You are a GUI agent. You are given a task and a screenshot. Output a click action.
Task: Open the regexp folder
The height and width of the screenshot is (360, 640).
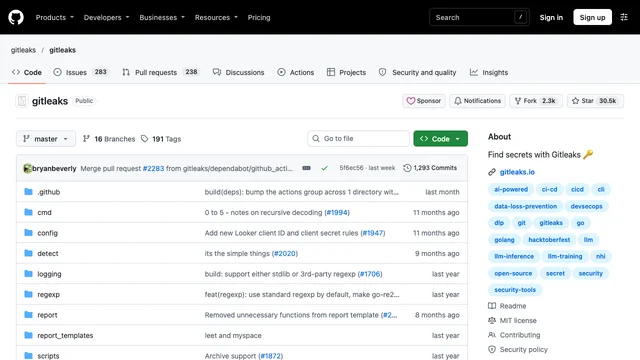pyautogui.click(x=49, y=294)
